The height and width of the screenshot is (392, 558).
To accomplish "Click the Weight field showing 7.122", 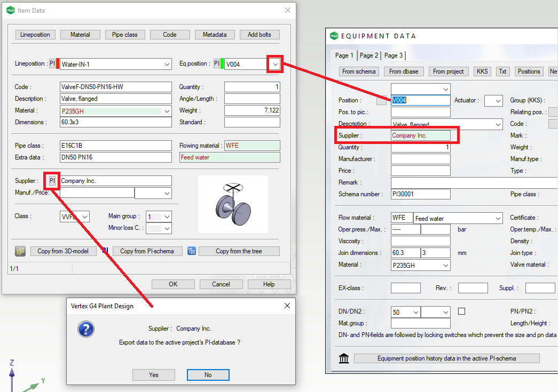I will click(x=252, y=110).
